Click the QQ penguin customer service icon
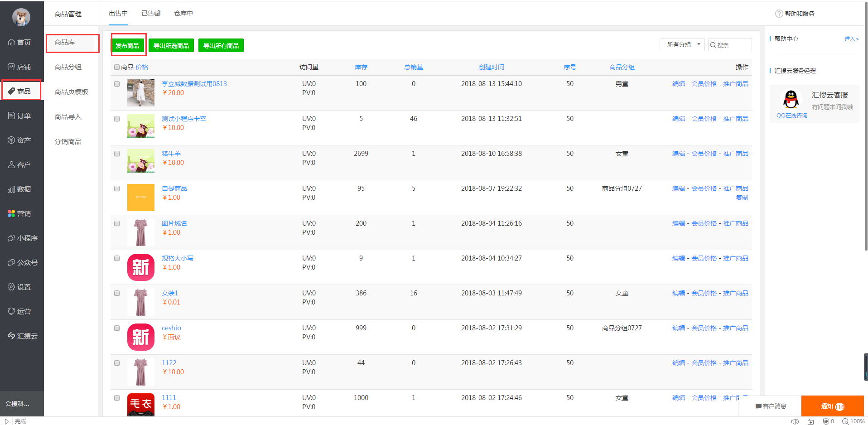 (791, 99)
